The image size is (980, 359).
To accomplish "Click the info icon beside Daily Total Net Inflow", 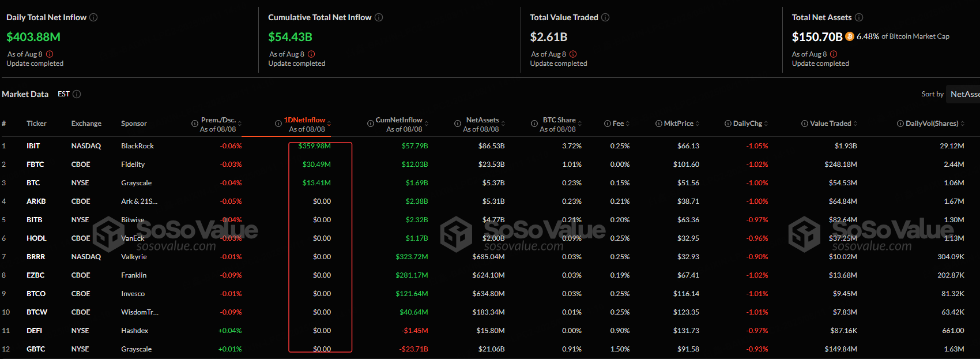I will [x=93, y=17].
